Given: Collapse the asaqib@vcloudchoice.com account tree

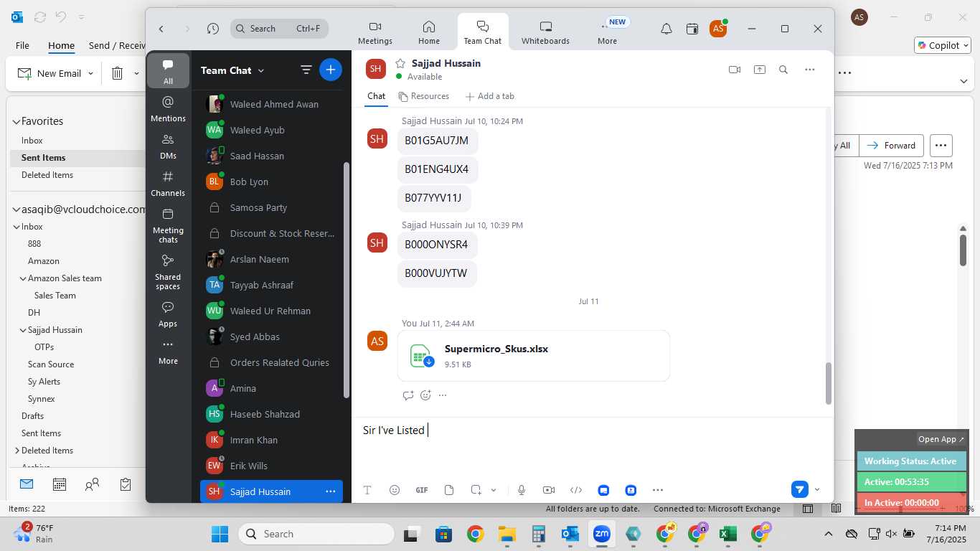Looking at the screenshot, I should pos(17,209).
